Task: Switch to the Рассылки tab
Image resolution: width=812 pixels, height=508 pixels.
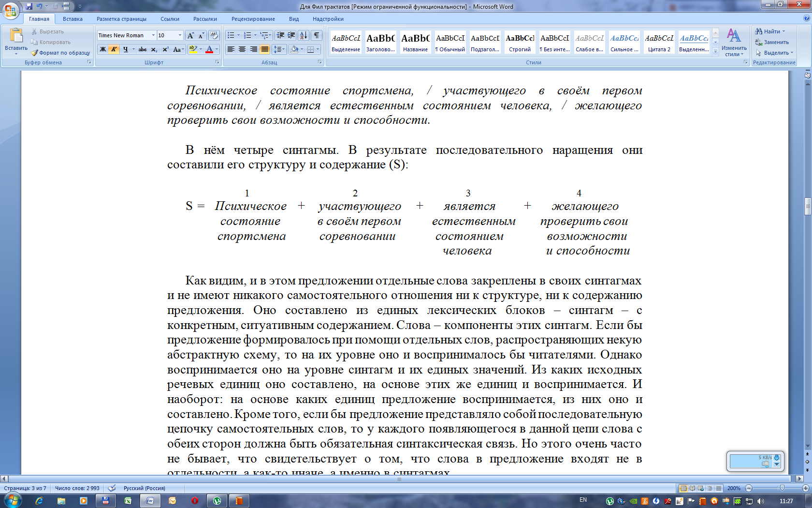Action: click(x=205, y=19)
